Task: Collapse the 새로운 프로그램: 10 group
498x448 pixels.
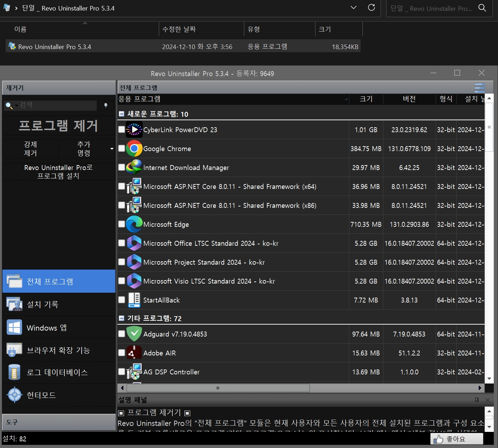Action: pos(122,114)
